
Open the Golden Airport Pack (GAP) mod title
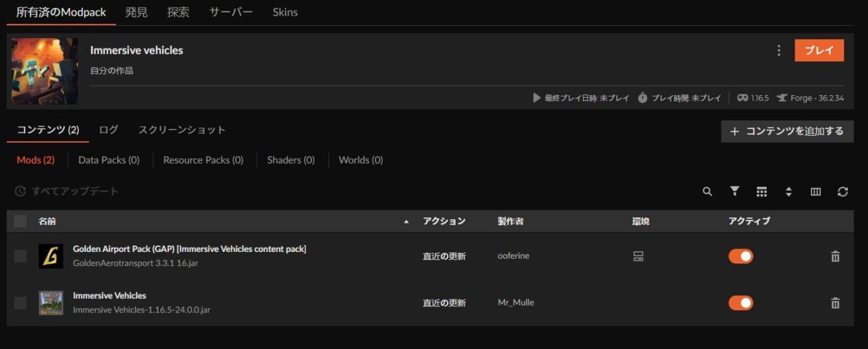[190, 249]
